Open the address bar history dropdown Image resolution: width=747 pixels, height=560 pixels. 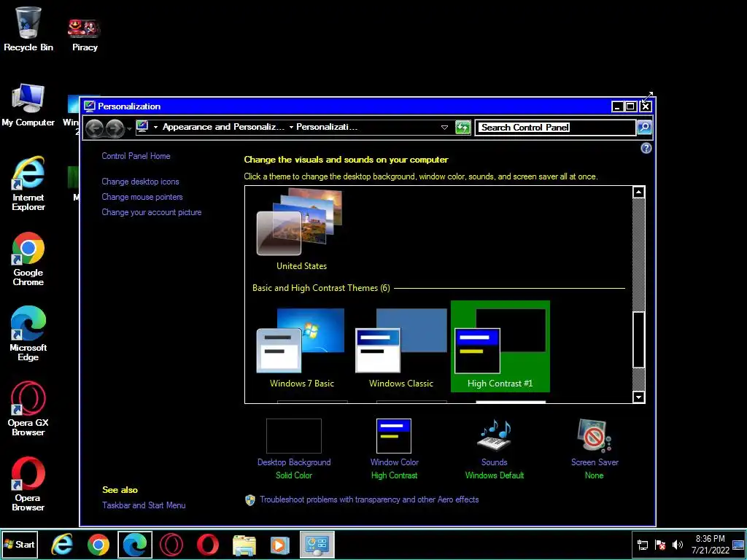[444, 127]
